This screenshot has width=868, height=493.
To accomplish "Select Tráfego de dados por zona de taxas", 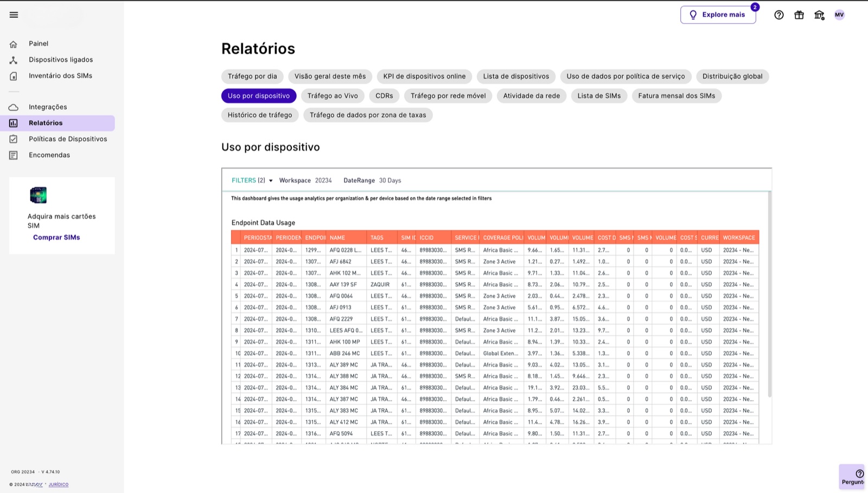I will click(x=368, y=115).
